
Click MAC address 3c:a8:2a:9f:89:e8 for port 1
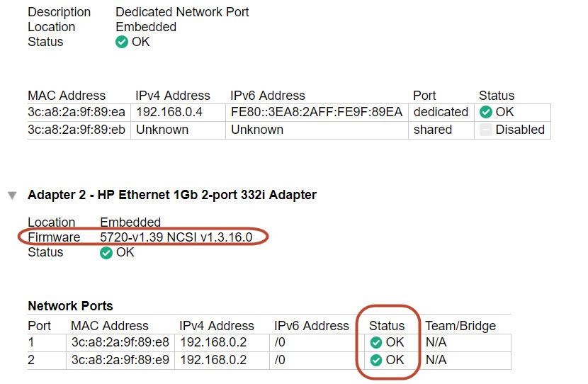(x=120, y=342)
